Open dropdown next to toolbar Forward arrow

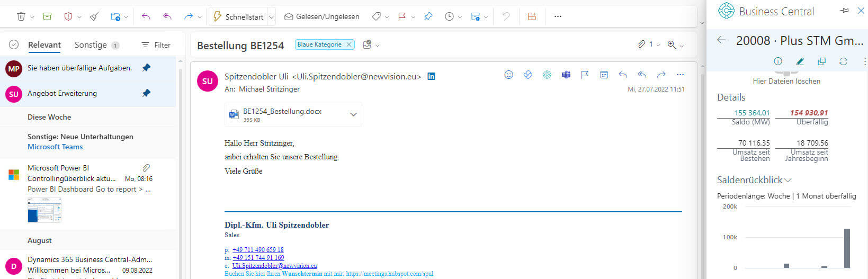[200, 17]
